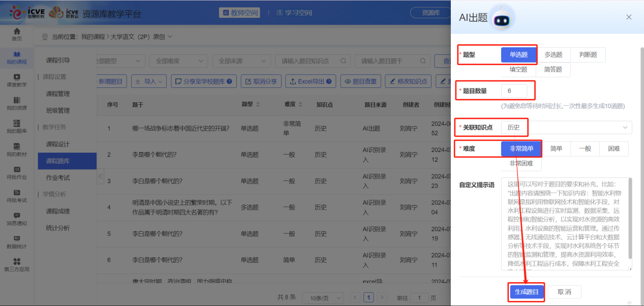Select the 多选题 question type
This screenshot has width=644, height=306.
click(554, 55)
